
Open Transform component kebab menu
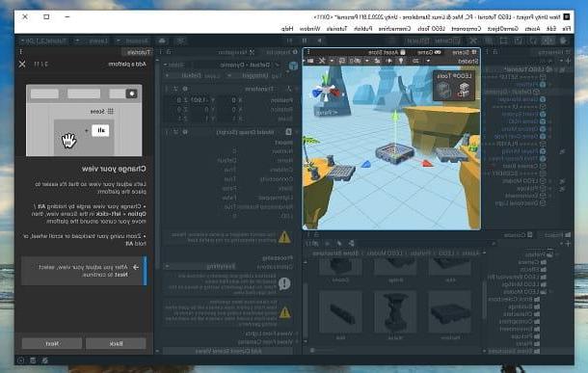tap(167, 89)
